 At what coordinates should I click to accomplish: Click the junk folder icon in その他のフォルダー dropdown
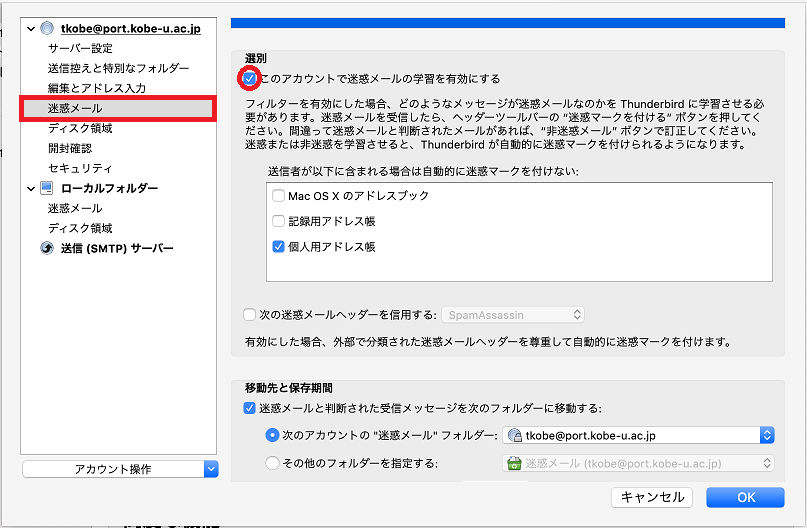tap(514, 463)
